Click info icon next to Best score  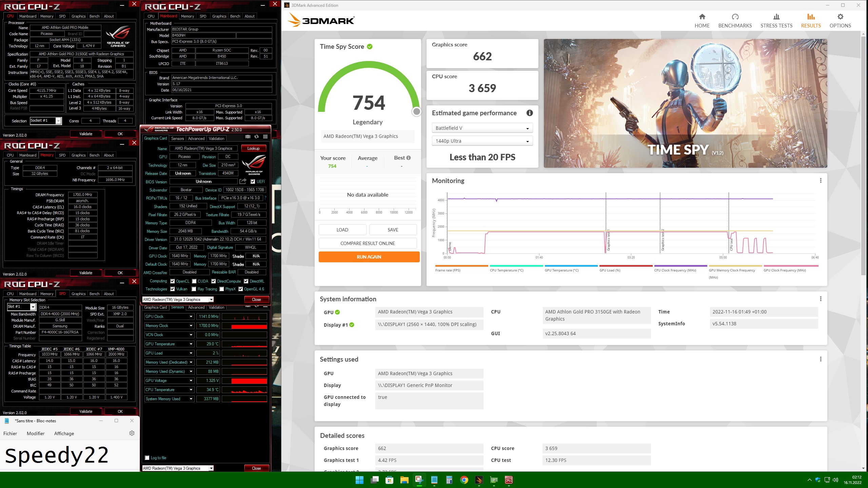click(x=409, y=158)
